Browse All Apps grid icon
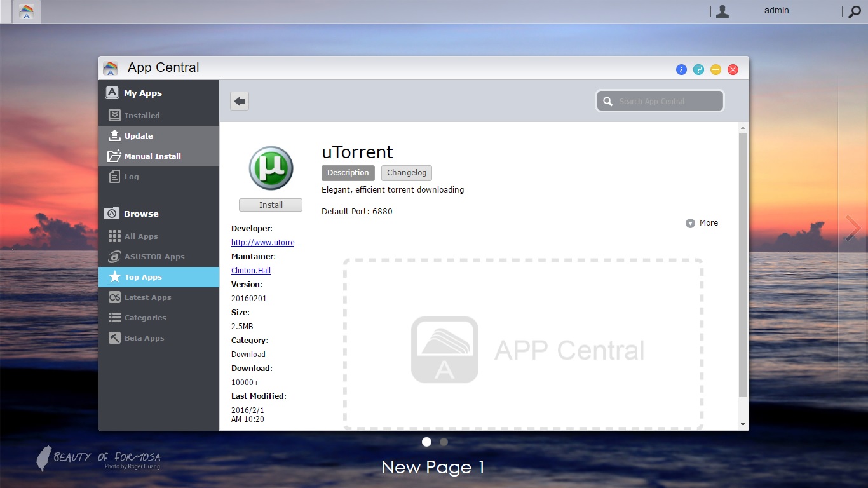This screenshot has width=868, height=488. [x=114, y=236]
